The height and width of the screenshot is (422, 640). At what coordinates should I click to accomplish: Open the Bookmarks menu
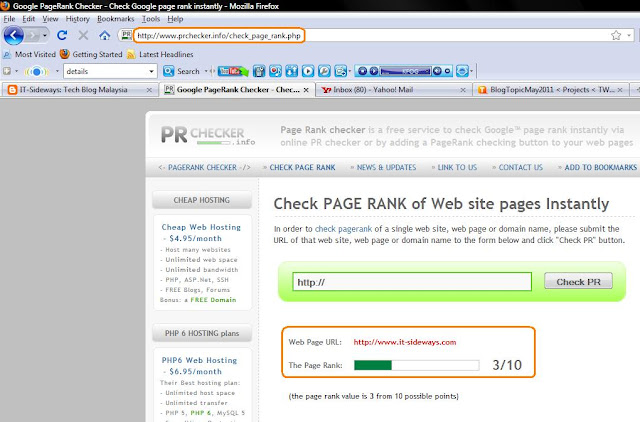click(116, 19)
